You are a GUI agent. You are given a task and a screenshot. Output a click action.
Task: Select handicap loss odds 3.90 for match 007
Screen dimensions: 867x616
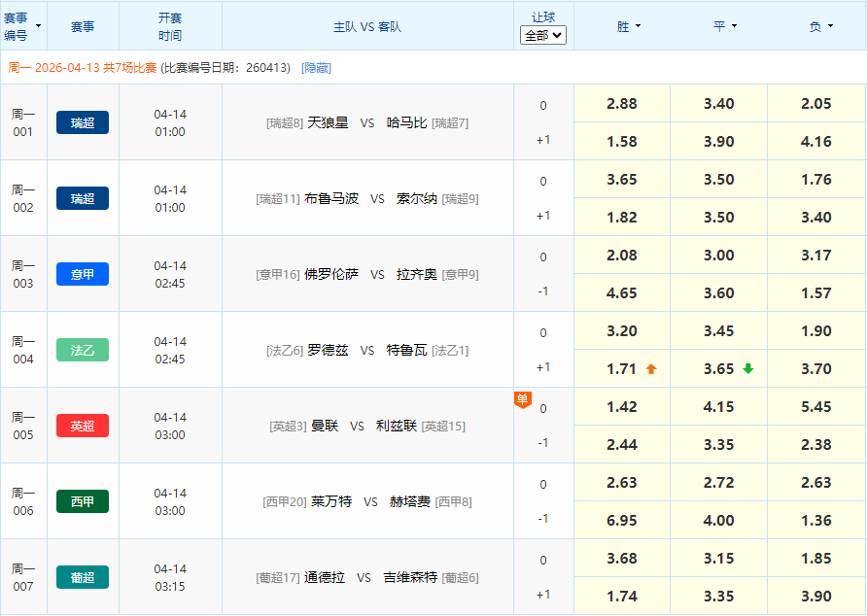tap(816, 597)
